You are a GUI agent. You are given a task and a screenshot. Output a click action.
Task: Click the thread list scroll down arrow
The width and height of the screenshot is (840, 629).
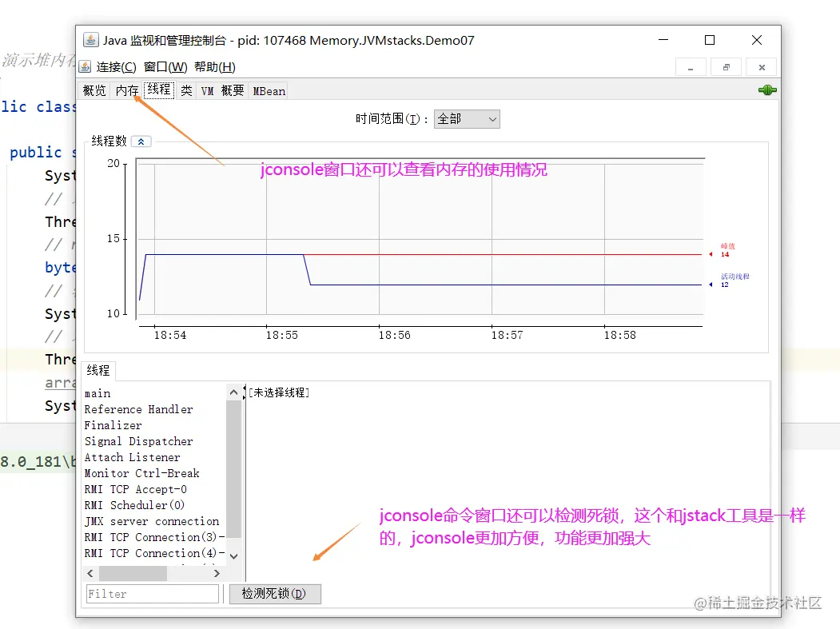click(x=233, y=556)
